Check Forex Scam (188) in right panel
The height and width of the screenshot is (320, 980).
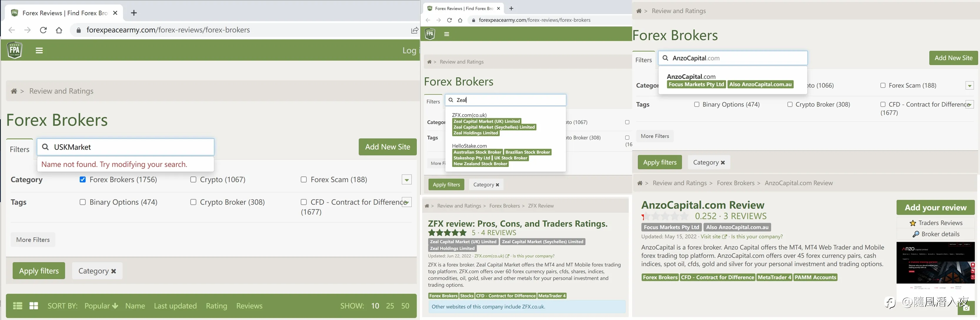[883, 85]
